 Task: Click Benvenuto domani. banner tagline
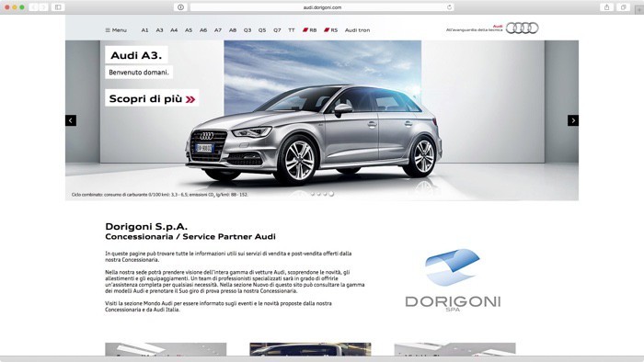pos(139,73)
